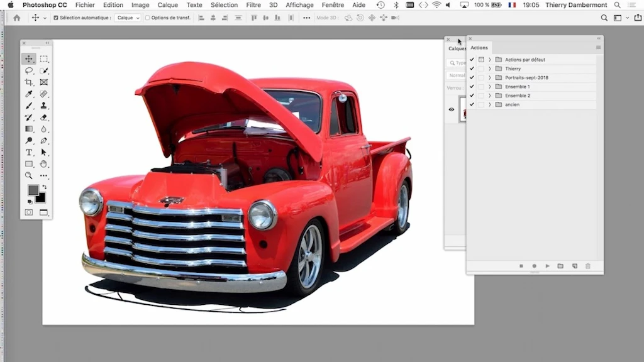Expand the Portraits-sept-2018 action set

tap(489, 77)
